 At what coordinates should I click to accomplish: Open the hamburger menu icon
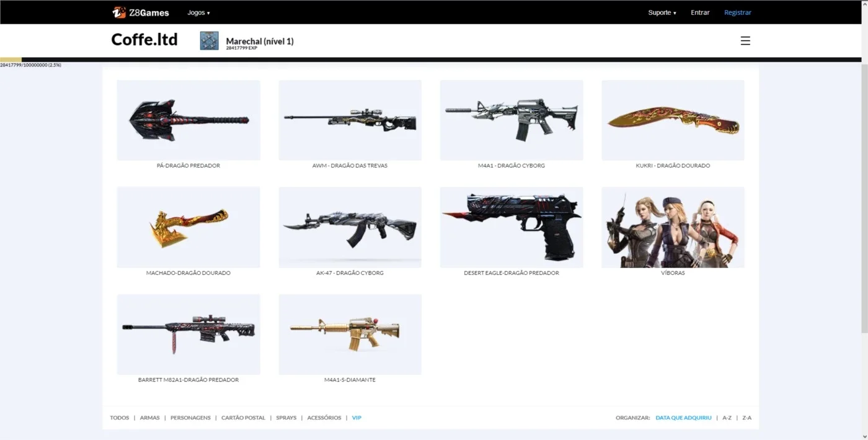pyautogui.click(x=745, y=41)
